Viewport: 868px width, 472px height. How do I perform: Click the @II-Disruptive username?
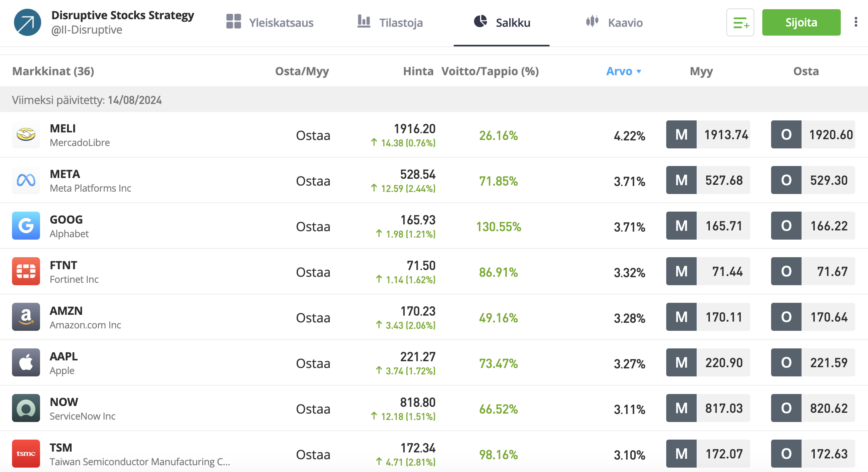point(86,30)
